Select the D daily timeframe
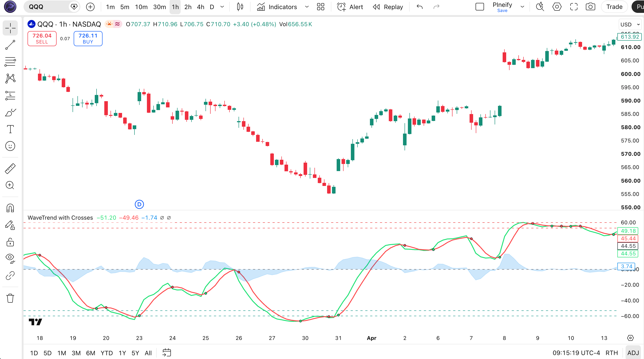 coord(212,7)
